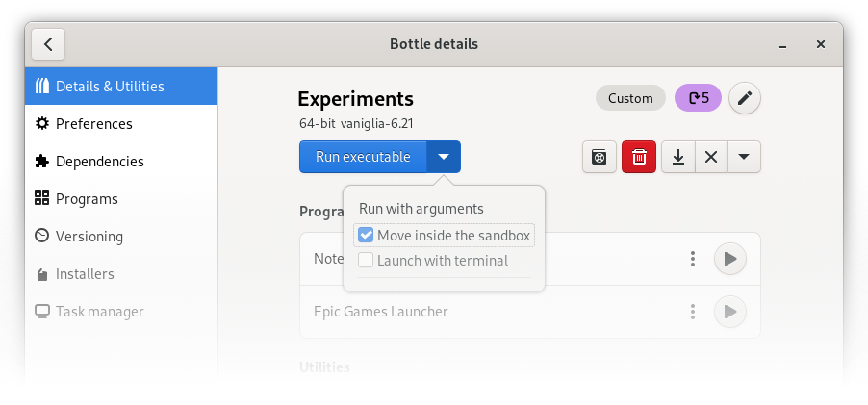Uncheck Move inside the sandbox
Viewport: 868px width, 405px height.
[366, 236]
